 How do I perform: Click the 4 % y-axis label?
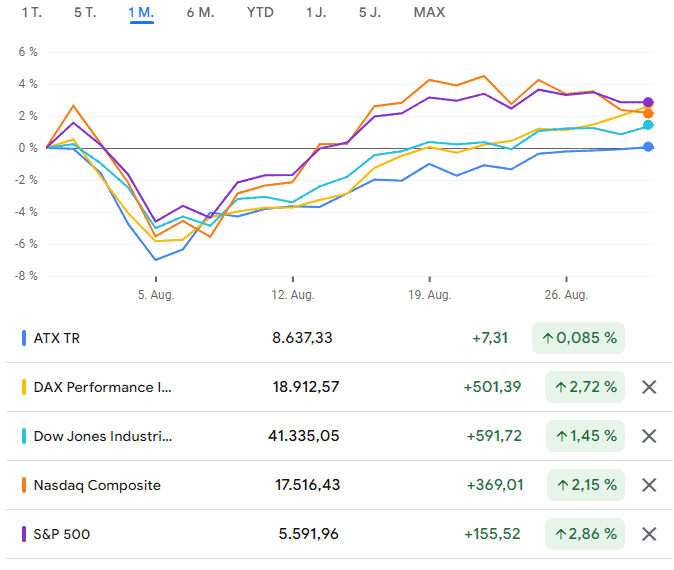click(28, 84)
